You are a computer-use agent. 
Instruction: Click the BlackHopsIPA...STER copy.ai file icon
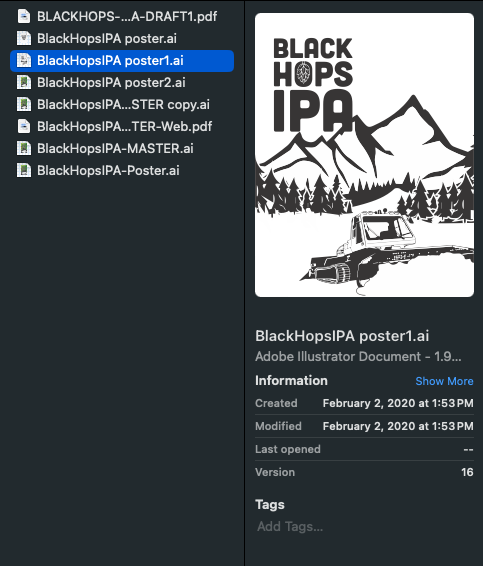click(x=24, y=105)
